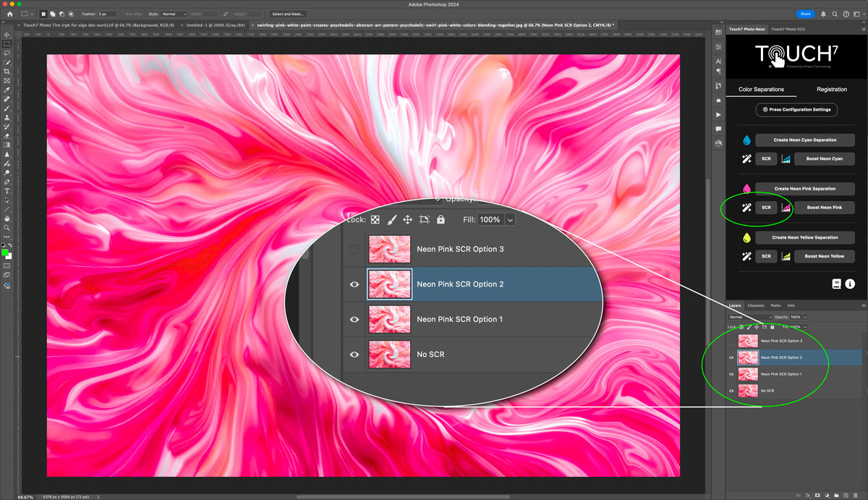Screen dimensions: 868x500
Task: Open the Comments panel icon
Action: click(718, 129)
